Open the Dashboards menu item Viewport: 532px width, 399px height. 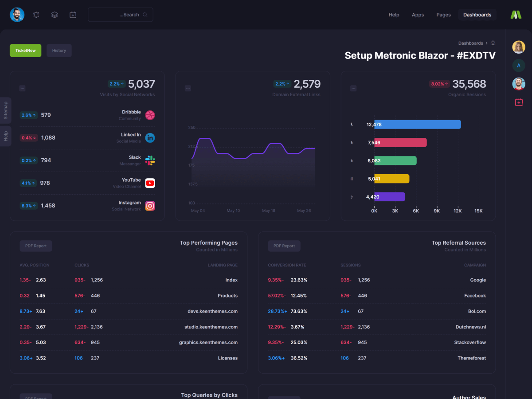[477, 15]
